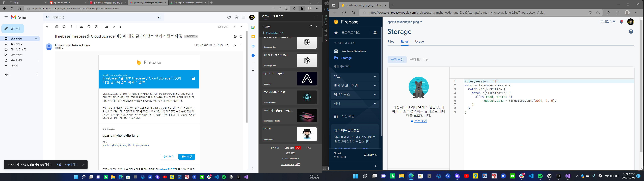Click the Gmail search options filter icon
The image size is (644, 181).
point(159,17)
